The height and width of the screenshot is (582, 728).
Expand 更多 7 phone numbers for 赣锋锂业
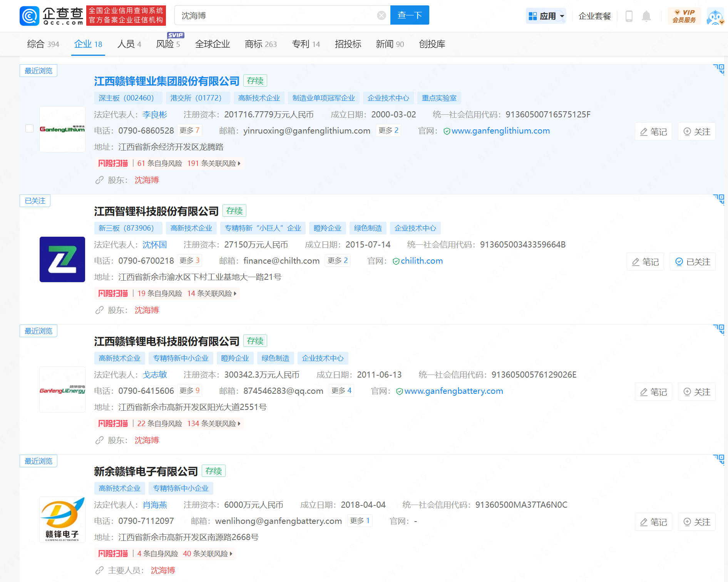[189, 130]
